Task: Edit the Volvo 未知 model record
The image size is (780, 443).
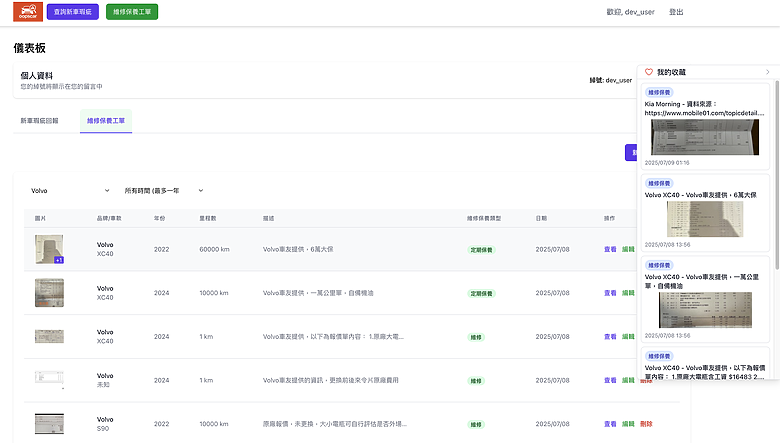Action: click(x=628, y=380)
